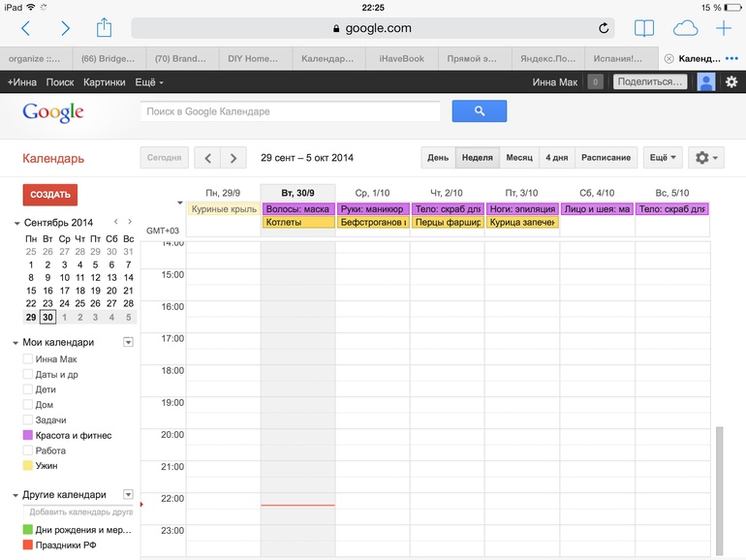Enable the Работа calendar checkbox

28,451
